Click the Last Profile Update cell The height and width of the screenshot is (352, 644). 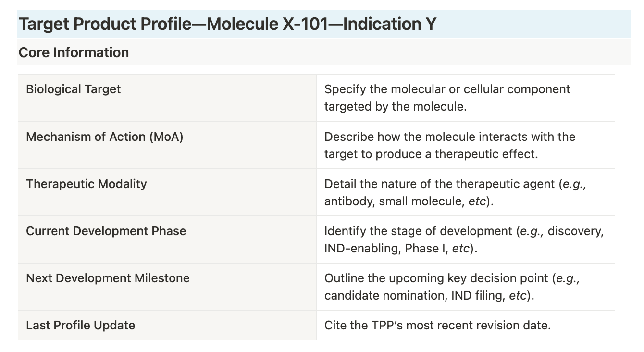pyautogui.click(x=167, y=325)
